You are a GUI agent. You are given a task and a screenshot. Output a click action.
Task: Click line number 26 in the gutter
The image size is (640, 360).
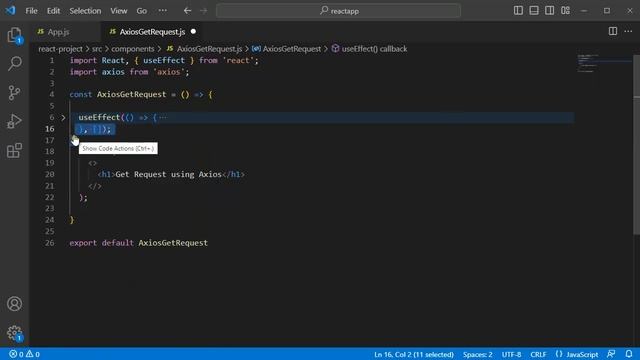pos(49,243)
